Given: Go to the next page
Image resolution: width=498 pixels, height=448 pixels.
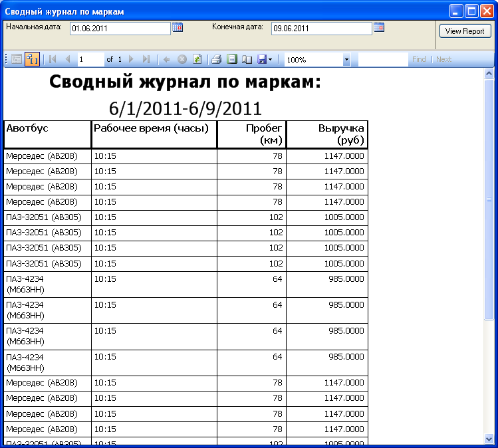Looking at the screenshot, I should (131, 59).
